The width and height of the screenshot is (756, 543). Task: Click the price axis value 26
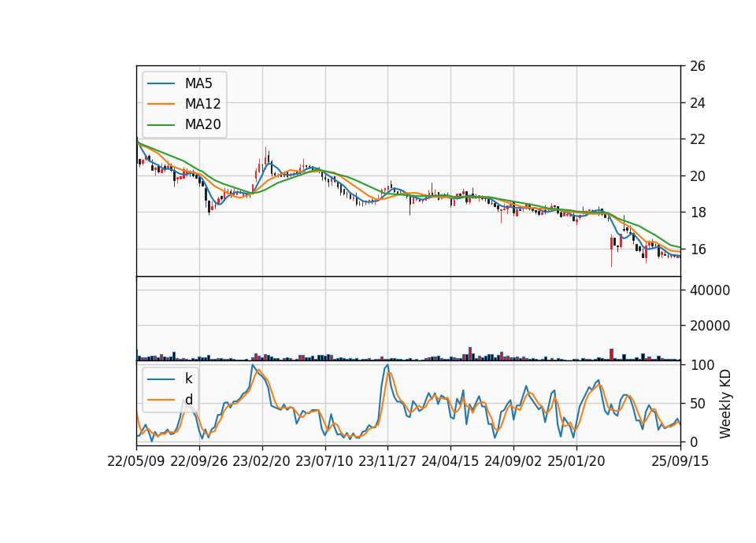(697, 66)
